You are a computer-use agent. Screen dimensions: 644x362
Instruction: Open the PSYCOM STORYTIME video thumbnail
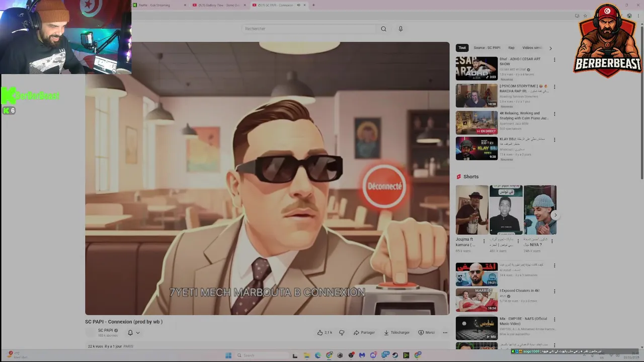tap(476, 96)
